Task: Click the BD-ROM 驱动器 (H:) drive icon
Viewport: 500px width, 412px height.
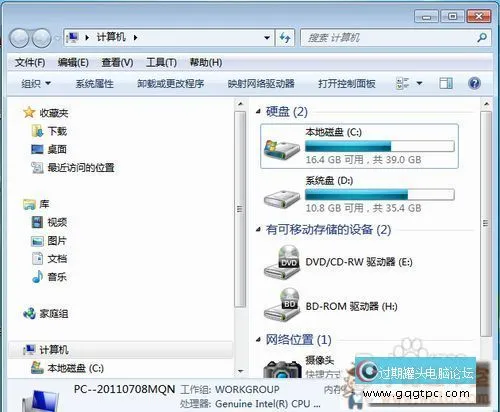Action: point(282,305)
